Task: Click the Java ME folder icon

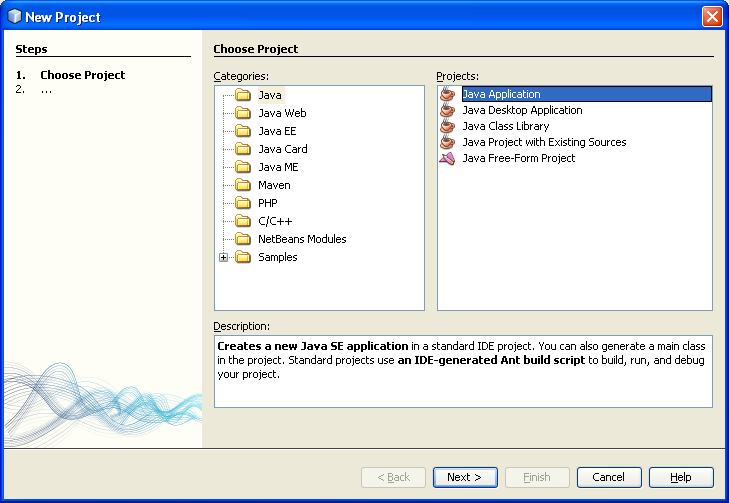Action: tap(243, 167)
